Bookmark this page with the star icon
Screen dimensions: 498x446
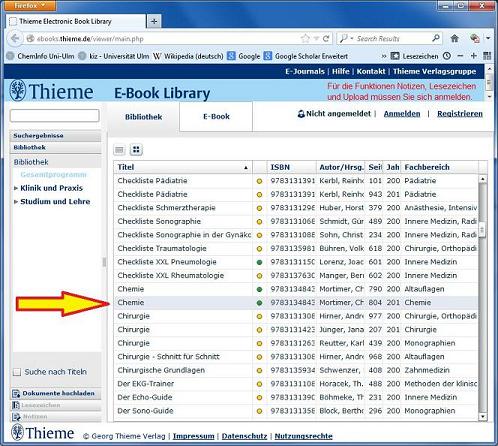tap(305, 39)
